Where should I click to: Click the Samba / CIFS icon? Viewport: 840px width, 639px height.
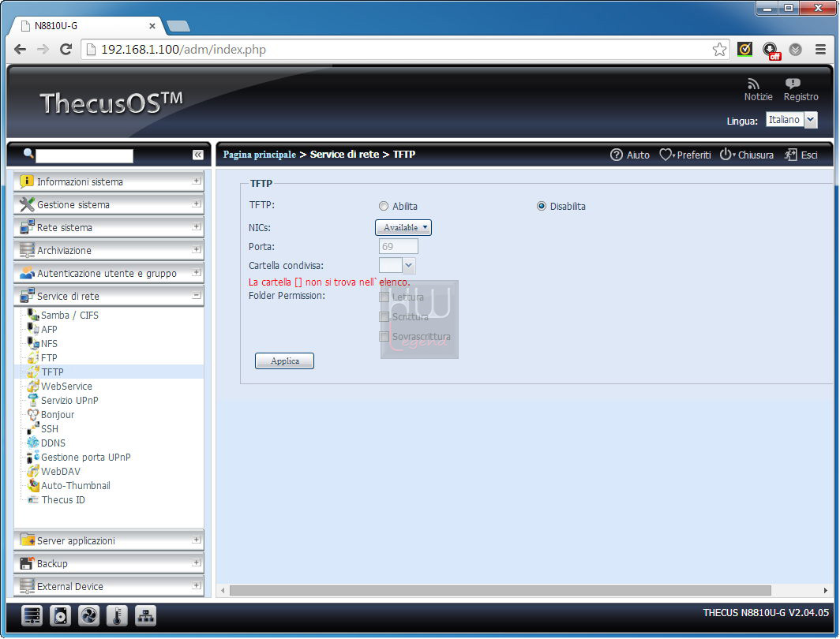tap(33, 315)
